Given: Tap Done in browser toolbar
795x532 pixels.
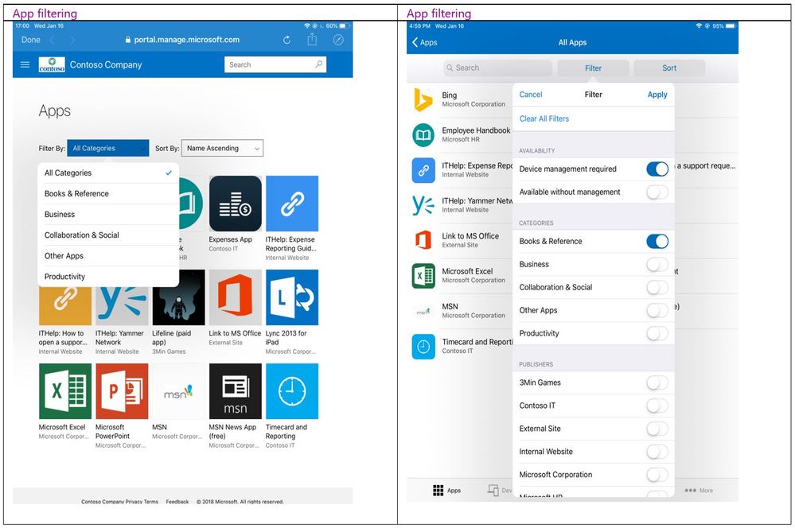Looking at the screenshot, I should coord(31,40).
